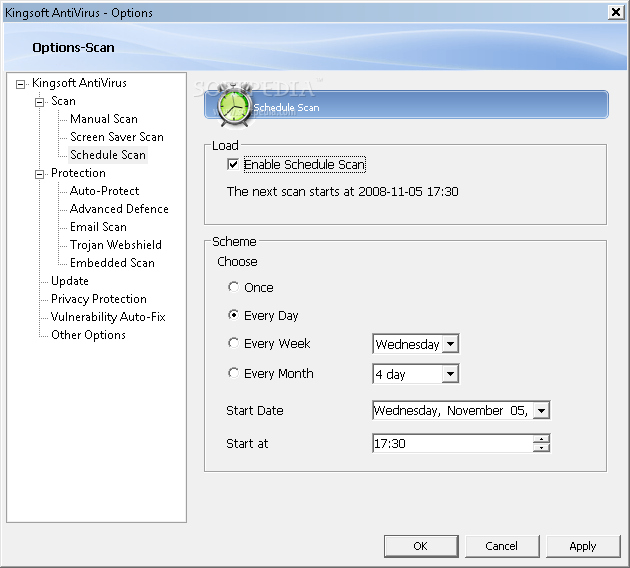Select the Every Day radio option

233,315
